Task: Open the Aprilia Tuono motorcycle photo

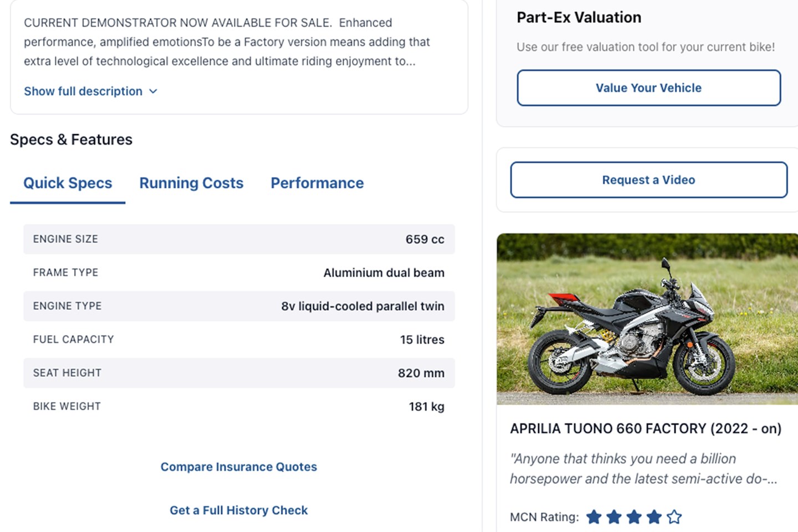Action: pos(647,319)
